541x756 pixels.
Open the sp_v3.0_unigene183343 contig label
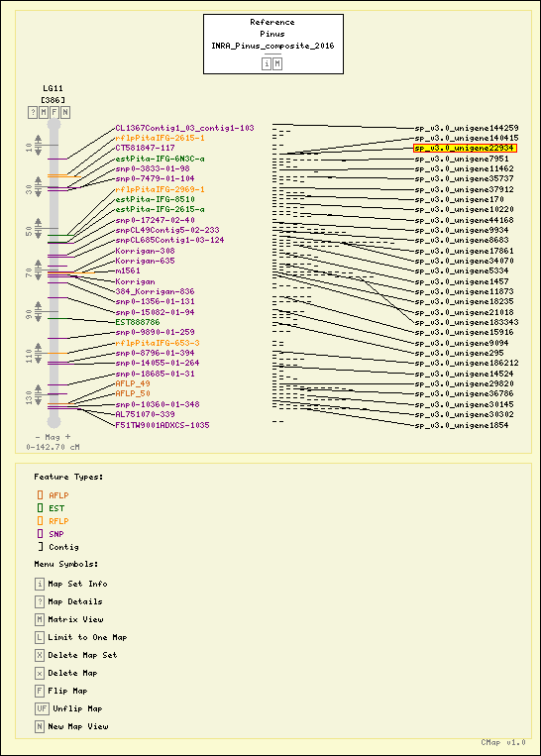[467, 322]
